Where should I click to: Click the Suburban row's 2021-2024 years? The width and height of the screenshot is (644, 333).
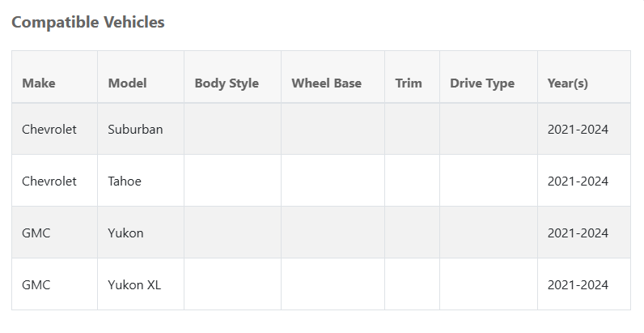(578, 129)
